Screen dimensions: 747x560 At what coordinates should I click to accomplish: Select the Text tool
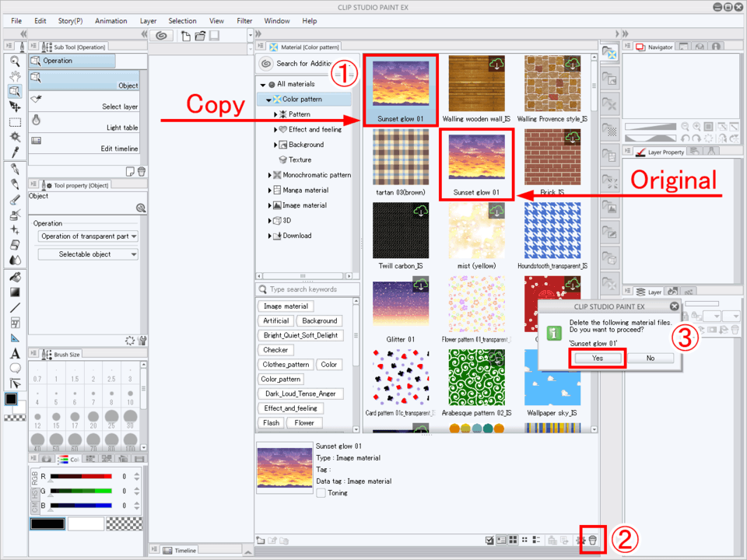coord(15,353)
